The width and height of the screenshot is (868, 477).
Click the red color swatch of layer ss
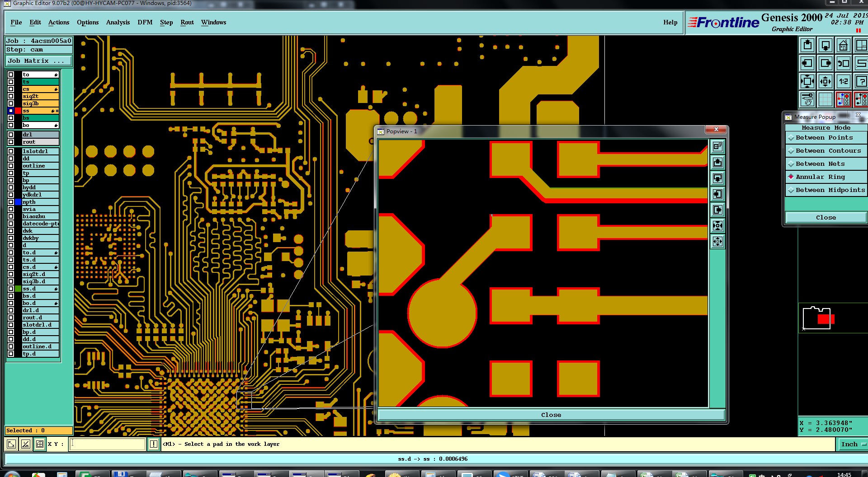pos(18,111)
